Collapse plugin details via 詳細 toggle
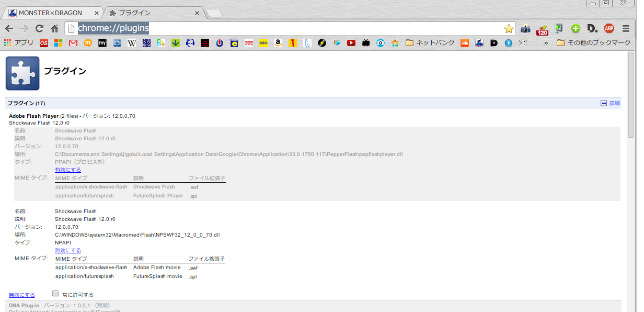Viewport: 644px width, 312px height. [610, 103]
